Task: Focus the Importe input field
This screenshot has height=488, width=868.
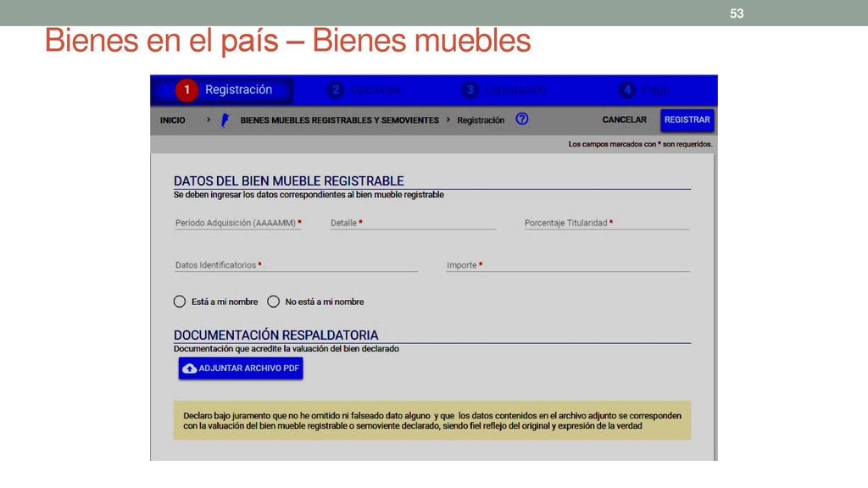Action: pos(568,265)
